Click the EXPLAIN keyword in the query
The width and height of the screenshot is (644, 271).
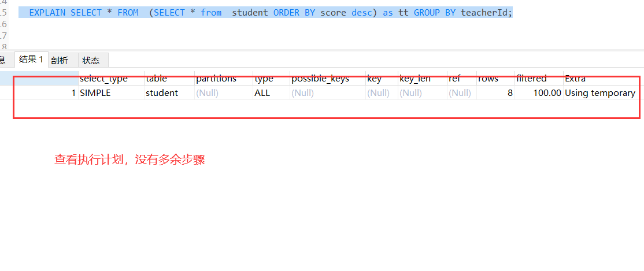47,13
